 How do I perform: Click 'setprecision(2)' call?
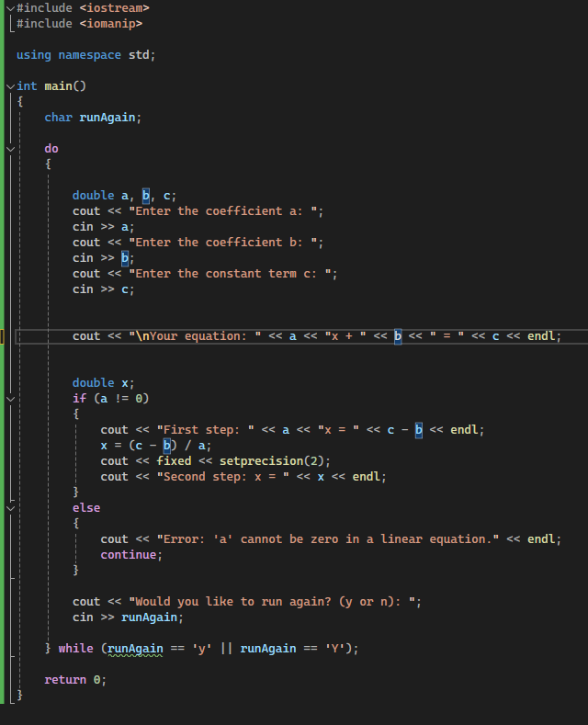pos(271,461)
